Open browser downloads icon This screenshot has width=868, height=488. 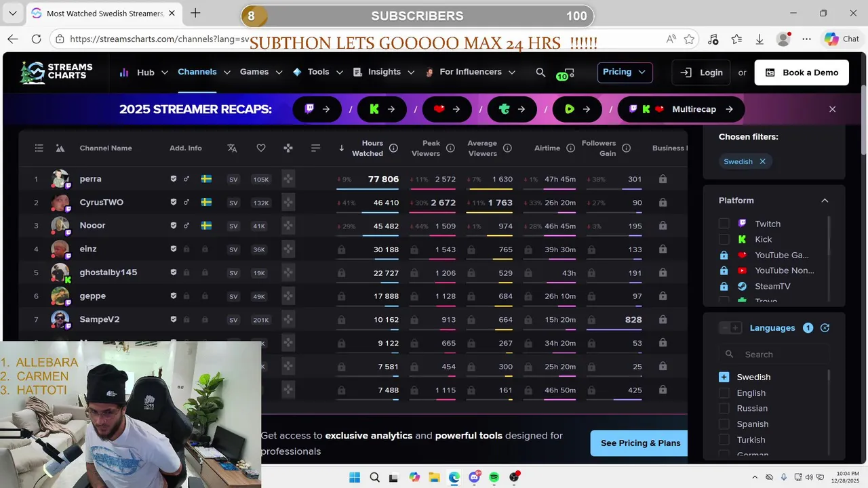[x=760, y=39]
